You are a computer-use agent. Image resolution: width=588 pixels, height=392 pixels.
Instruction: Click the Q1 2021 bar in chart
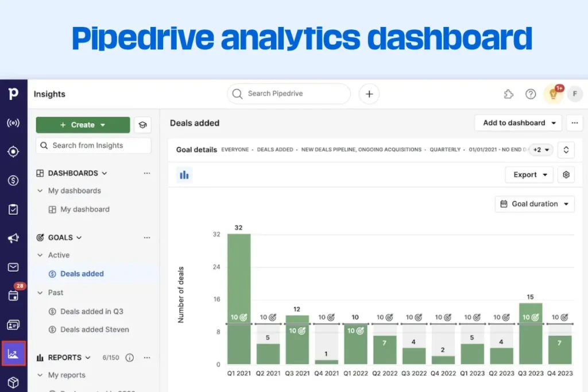(239, 298)
